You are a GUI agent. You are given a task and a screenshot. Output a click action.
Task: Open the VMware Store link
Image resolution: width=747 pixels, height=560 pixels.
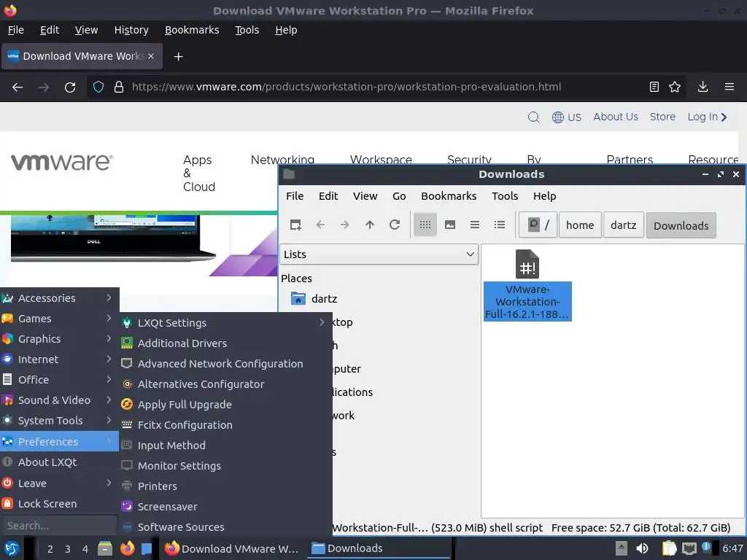662,117
